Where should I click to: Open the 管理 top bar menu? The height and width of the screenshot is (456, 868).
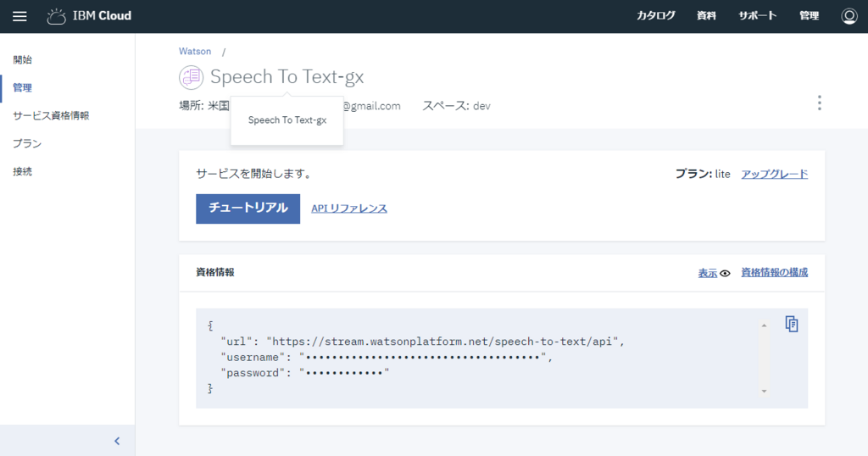[809, 16]
